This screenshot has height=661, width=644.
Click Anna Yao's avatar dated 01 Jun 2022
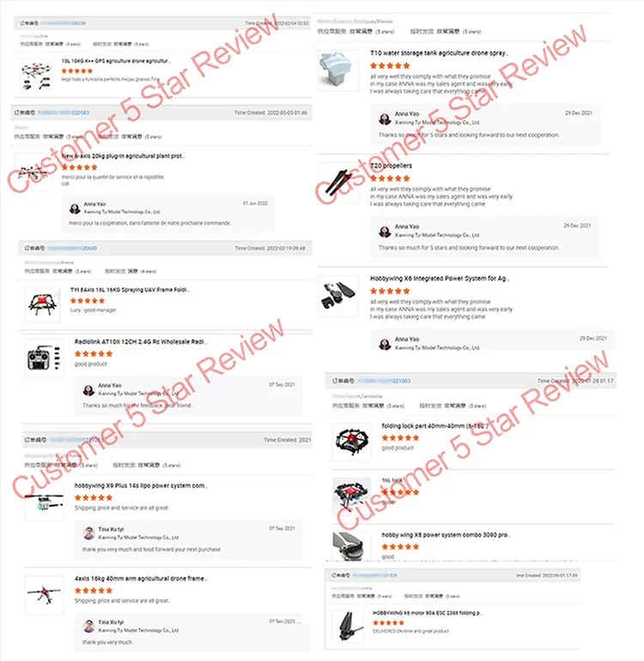[x=75, y=209]
